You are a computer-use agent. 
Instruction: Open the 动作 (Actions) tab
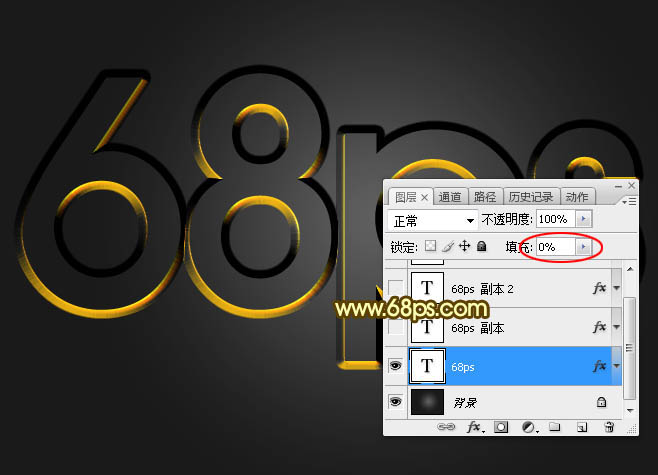[577, 197]
